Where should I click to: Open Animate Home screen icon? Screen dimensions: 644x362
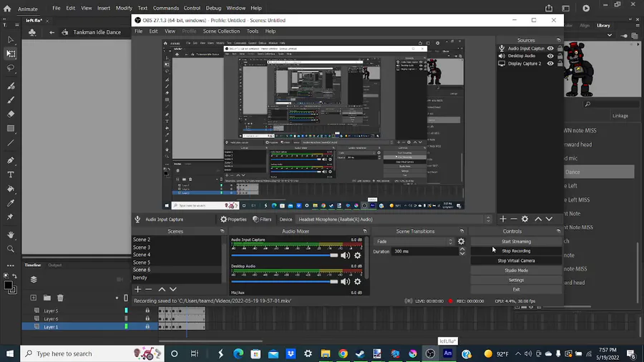(x=7, y=8)
